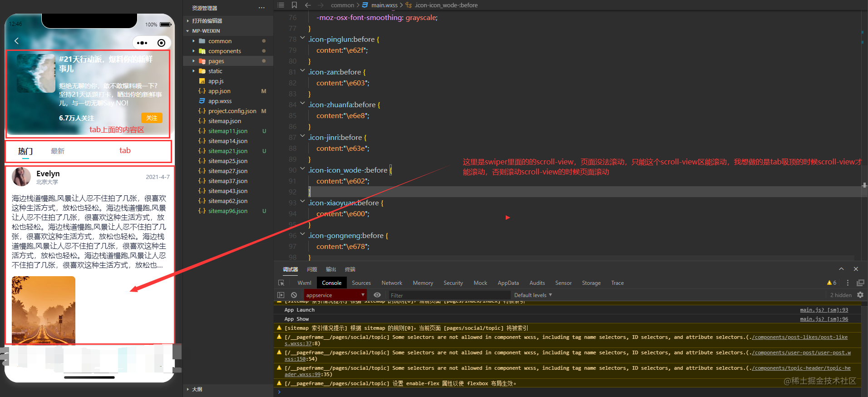Toggle the console sidebar icon
This screenshot has width=868, height=397.
tap(281, 295)
